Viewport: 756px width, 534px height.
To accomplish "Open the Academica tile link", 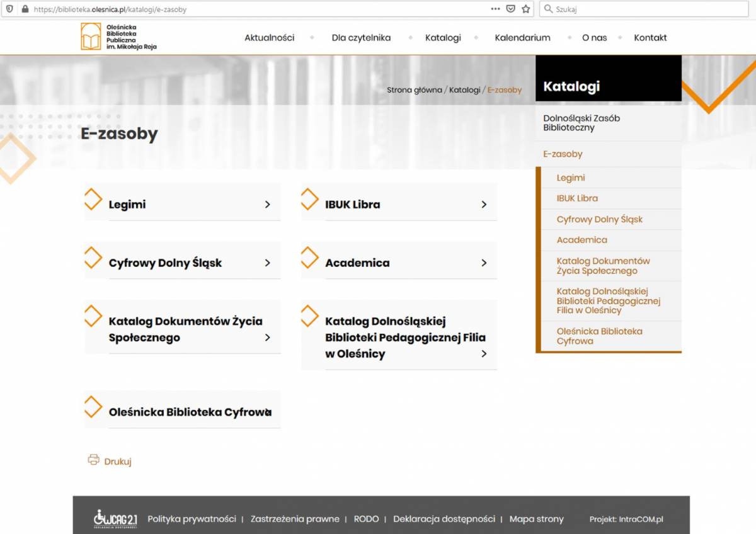I will [x=357, y=263].
